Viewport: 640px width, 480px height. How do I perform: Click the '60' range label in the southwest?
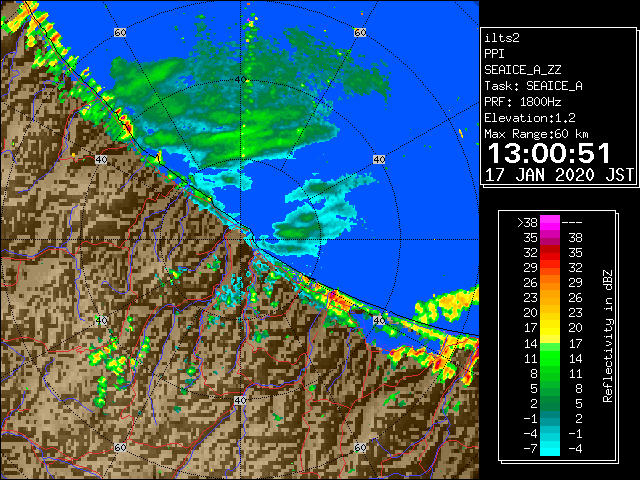coord(120,447)
